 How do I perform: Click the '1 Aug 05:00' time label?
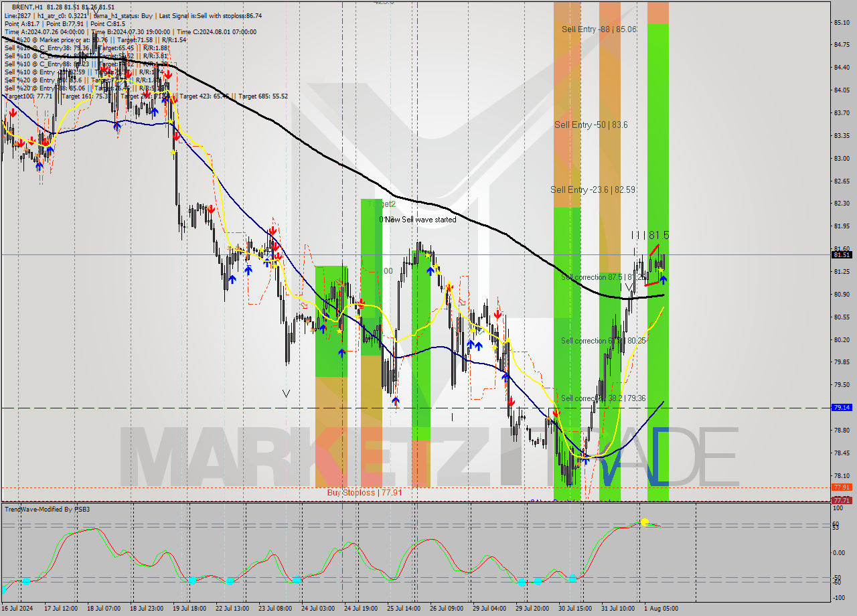click(661, 609)
